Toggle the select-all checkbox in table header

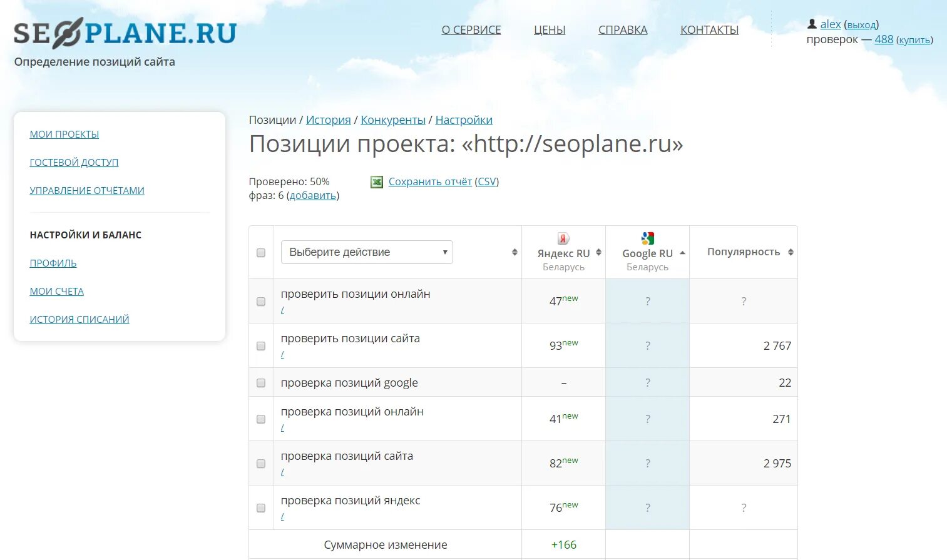[261, 253]
